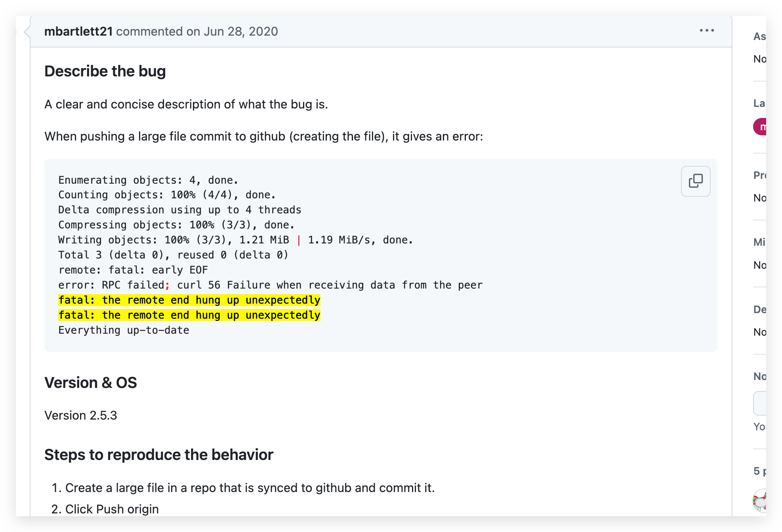
Task: Select the magenta label pill in the sidebar
Action: click(x=760, y=127)
